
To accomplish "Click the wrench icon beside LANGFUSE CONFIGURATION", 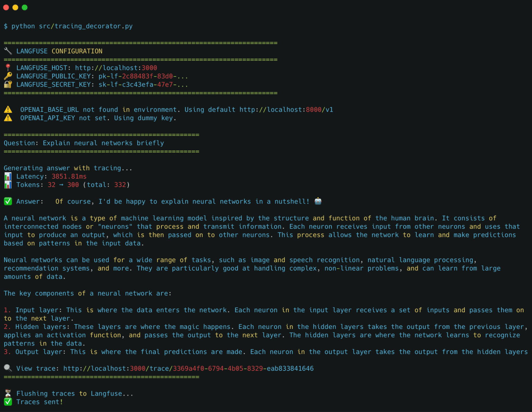I will [x=8, y=51].
